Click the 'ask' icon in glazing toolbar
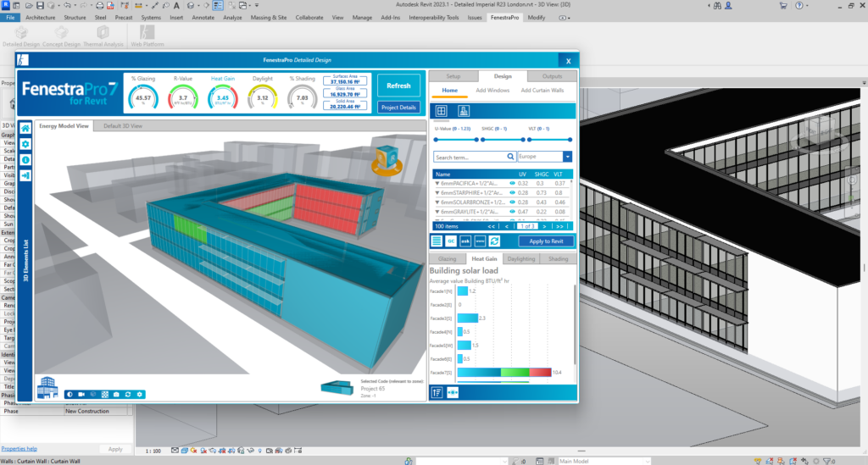 [x=465, y=241]
